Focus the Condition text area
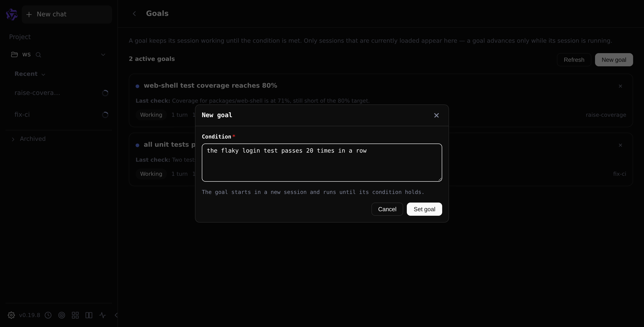This screenshot has width=644, height=327. click(322, 163)
